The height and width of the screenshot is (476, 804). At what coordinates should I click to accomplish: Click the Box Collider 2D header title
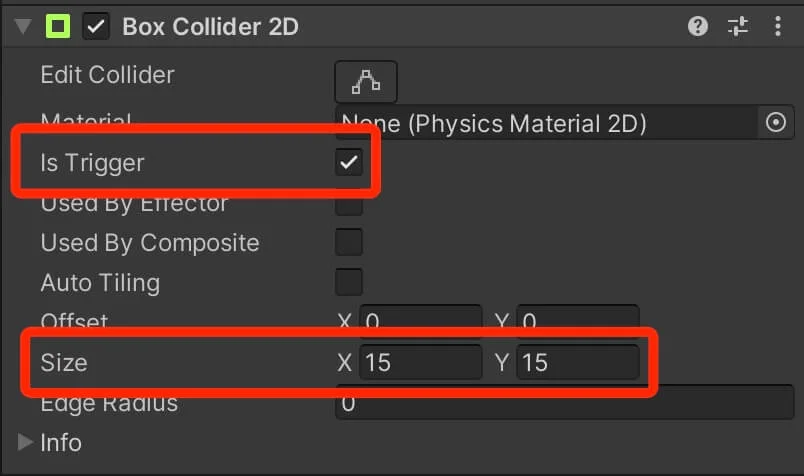(x=210, y=27)
